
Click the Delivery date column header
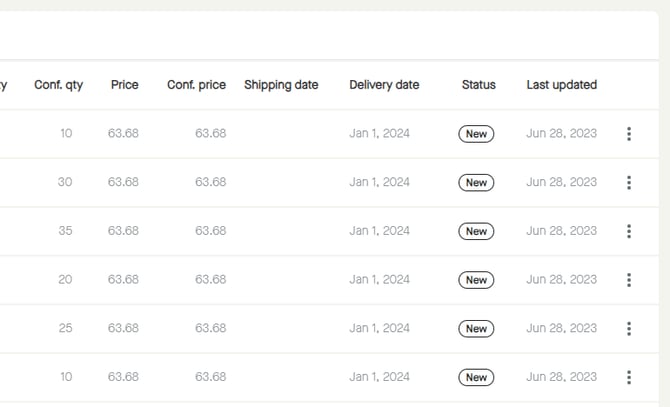coord(384,85)
